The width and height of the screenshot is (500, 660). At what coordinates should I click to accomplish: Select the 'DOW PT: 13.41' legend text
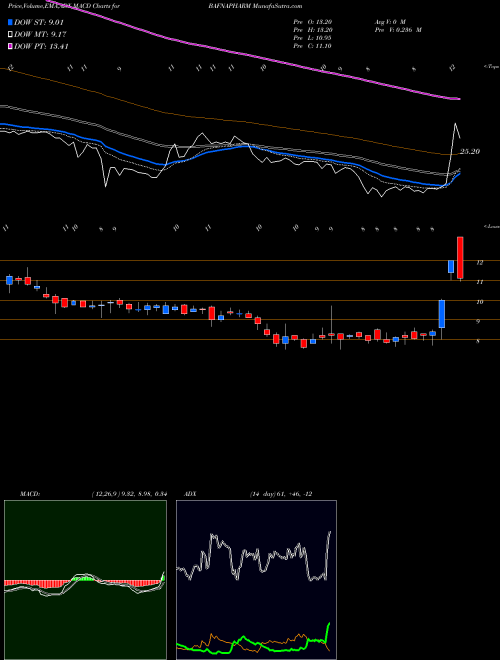tap(41, 46)
